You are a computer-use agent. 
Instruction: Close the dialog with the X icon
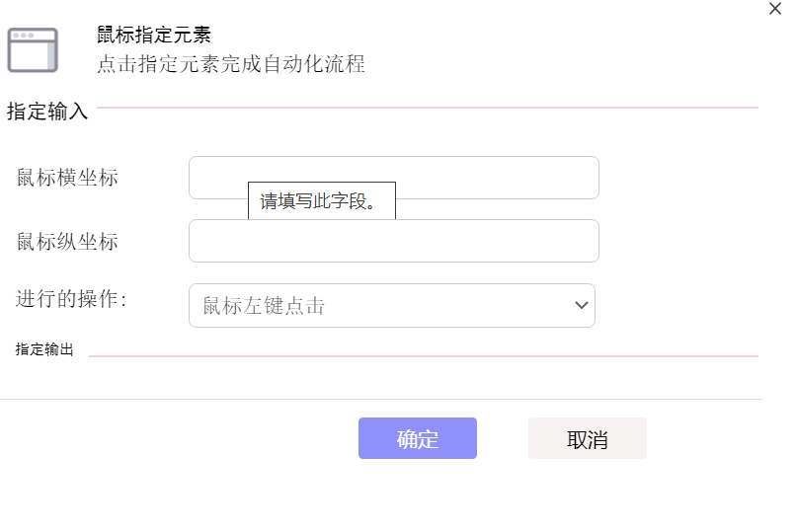(774, 9)
